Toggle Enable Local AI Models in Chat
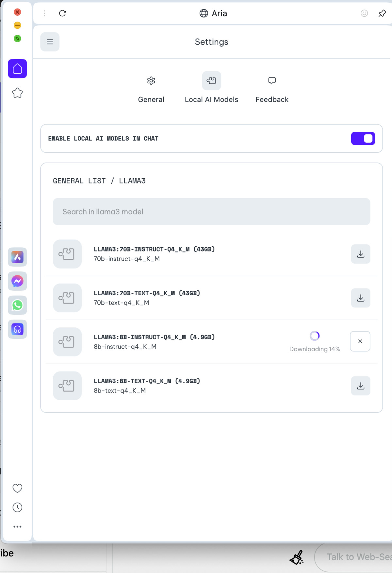The width and height of the screenshot is (392, 573). (363, 138)
